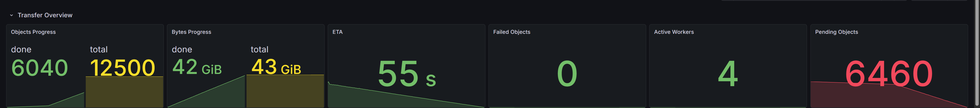Click the 42 GiB done bytes value
This screenshot has width=980, height=108.
click(x=197, y=67)
